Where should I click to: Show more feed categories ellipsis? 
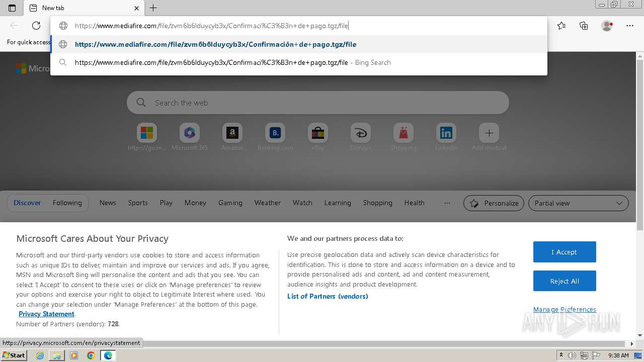[447, 203]
